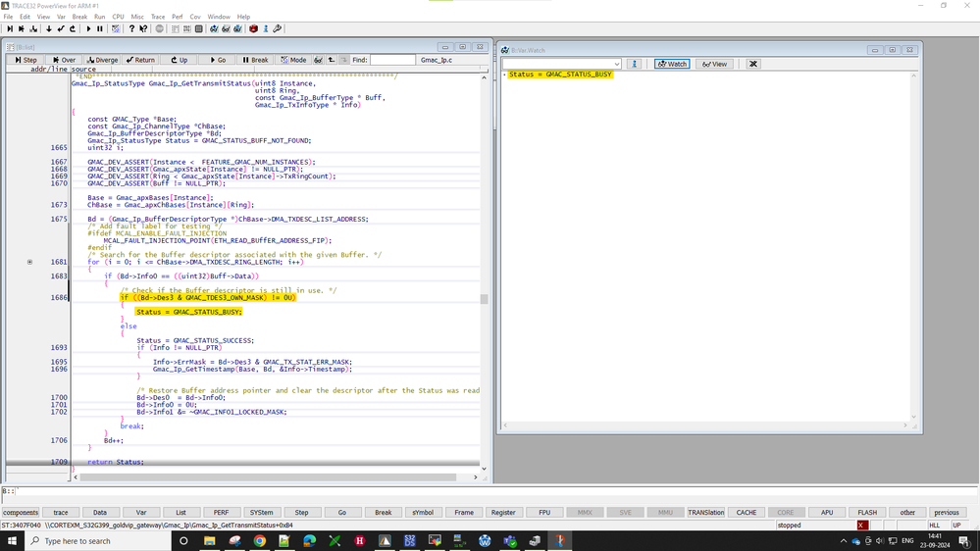Click the Windows taskbar search box
Viewport: 980px width, 551px height.
pos(99,541)
